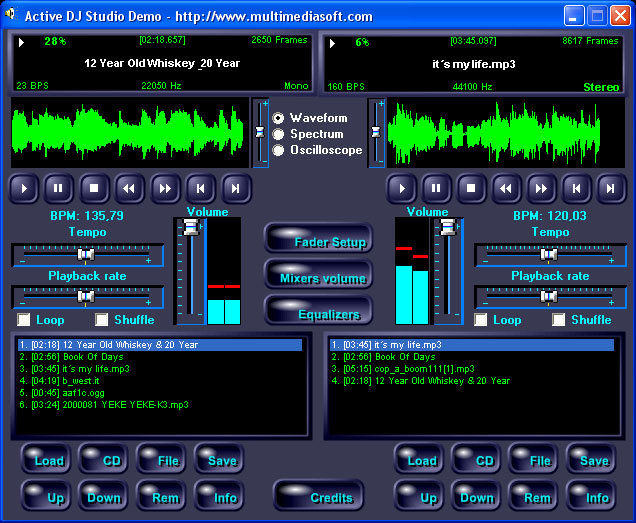Screen dimensions: 636x523
Task: Stop the right deck playback
Action: coord(470,187)
